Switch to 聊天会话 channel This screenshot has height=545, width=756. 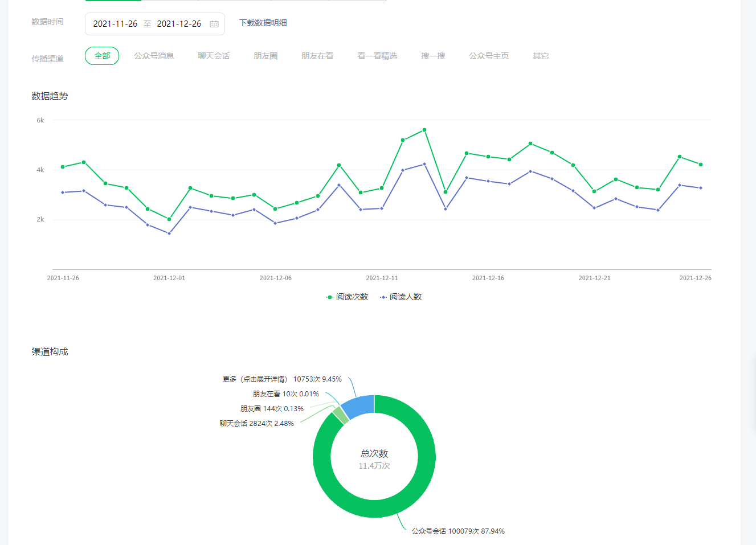coord(214,56)
